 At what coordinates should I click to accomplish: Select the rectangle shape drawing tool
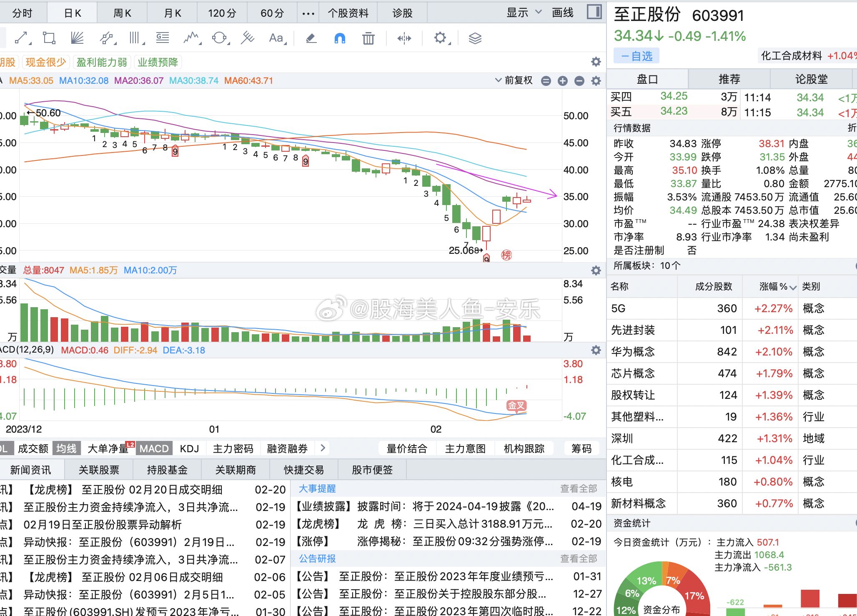tap(49, 38)
